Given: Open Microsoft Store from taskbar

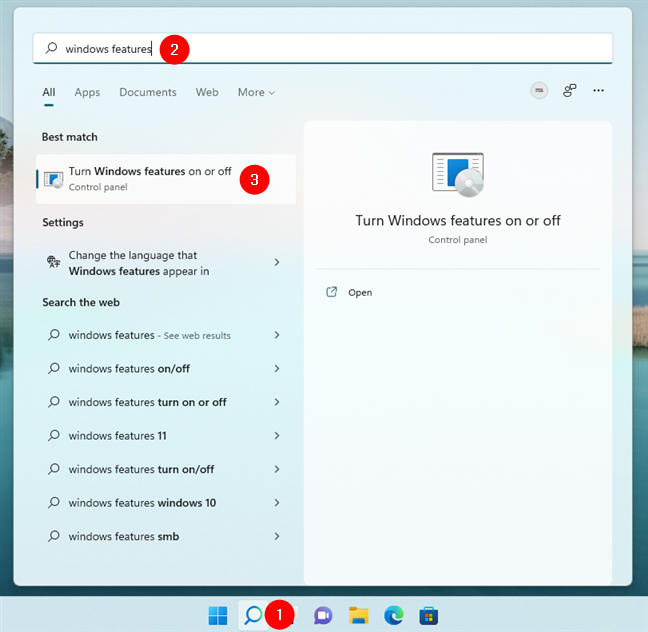Looking at the screenshot, I should [x=429, y=615].
